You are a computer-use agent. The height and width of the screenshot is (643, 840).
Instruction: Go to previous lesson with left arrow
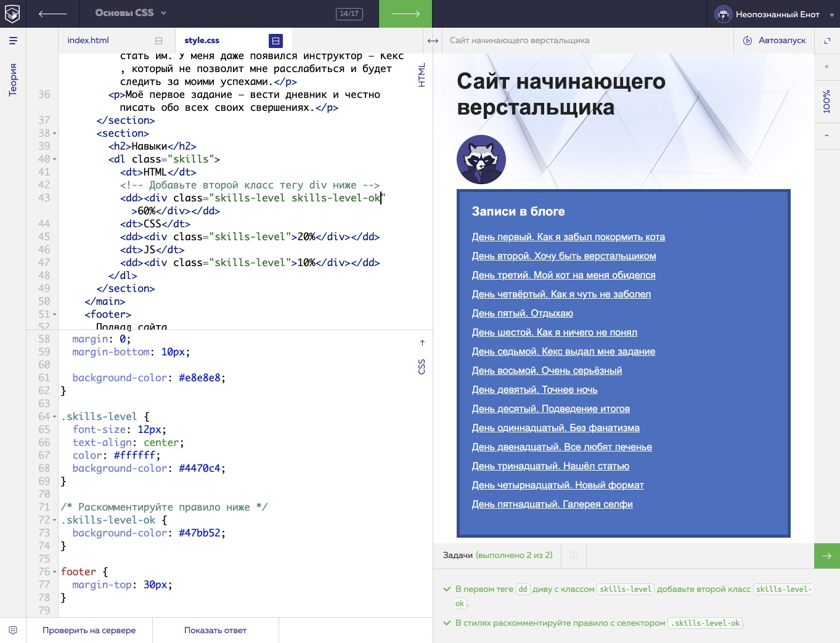pyautogui.click(x=52, y=14)
